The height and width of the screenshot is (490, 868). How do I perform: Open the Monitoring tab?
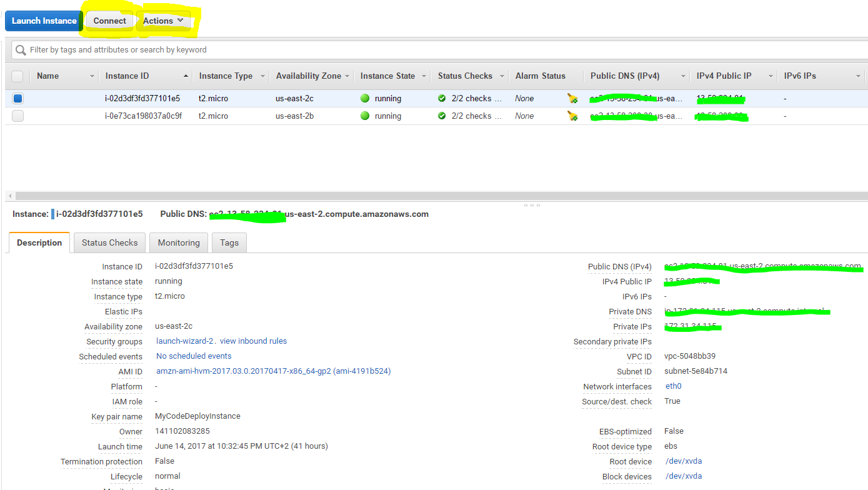point(179,242)
